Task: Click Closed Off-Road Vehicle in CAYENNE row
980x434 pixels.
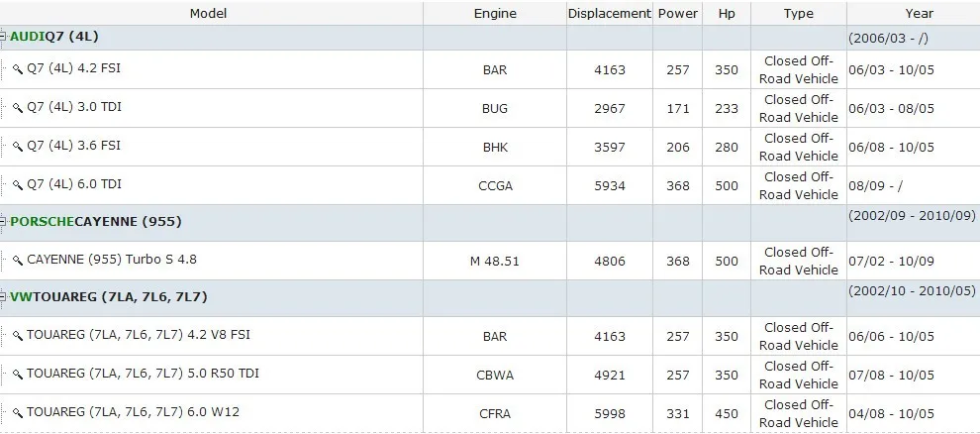Action: 798,262
